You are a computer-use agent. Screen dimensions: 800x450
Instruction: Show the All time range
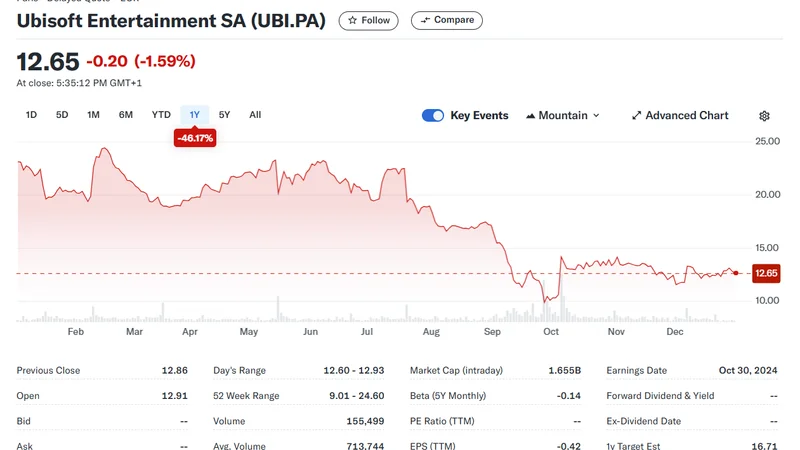tap(255, 115)
